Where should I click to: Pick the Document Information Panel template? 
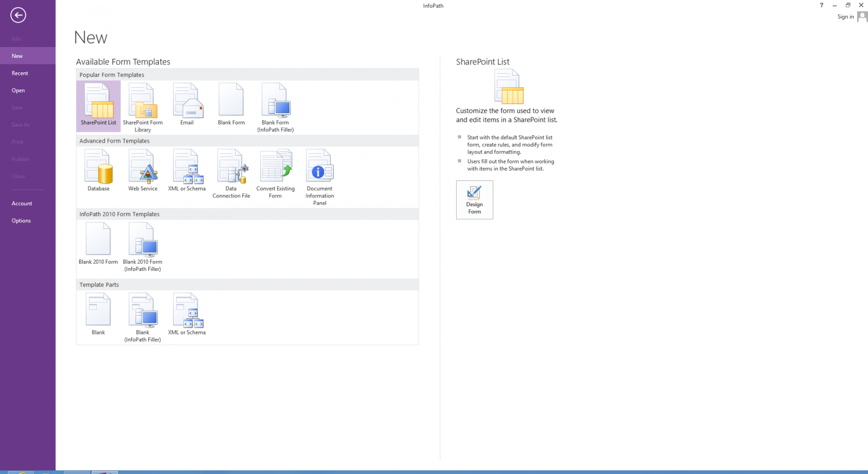tap(320, 177)
